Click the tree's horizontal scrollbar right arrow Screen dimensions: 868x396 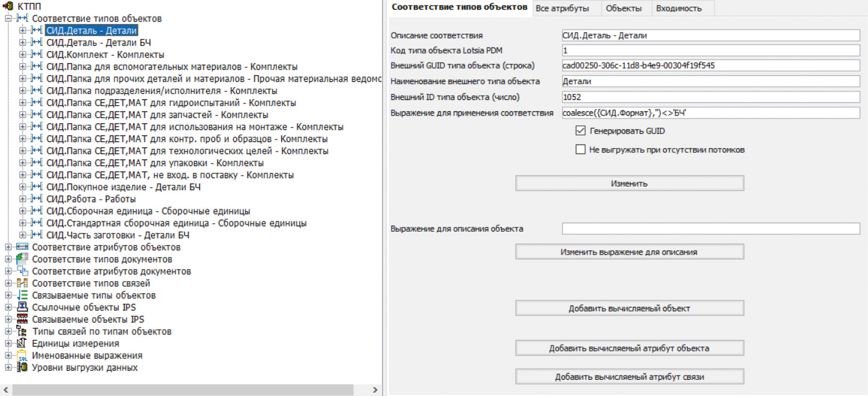click(376, 390)
